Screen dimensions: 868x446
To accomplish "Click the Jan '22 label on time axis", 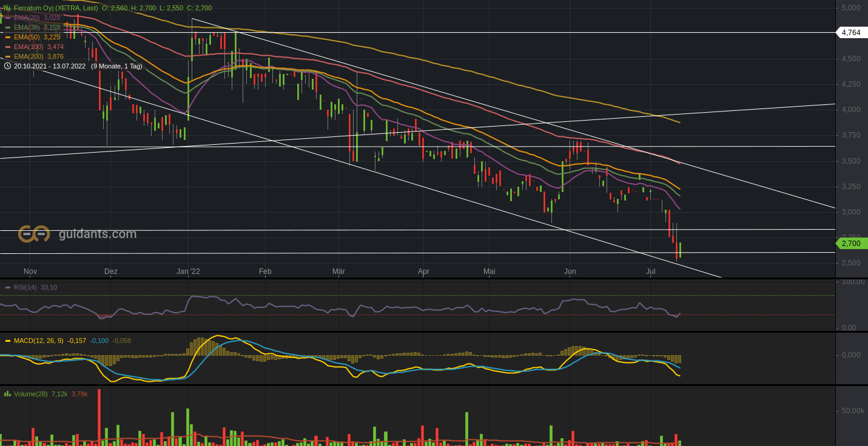I will coord(188,271).
